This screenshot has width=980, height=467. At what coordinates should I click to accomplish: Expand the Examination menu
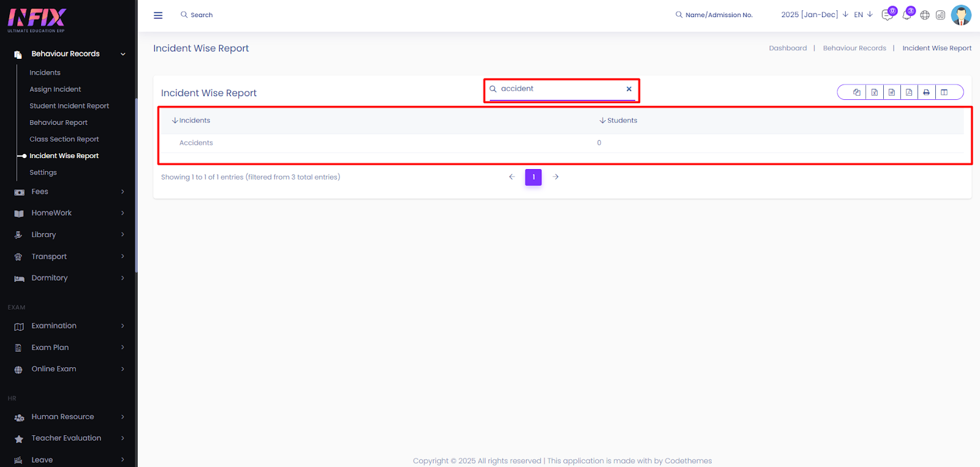pos(123,326)
